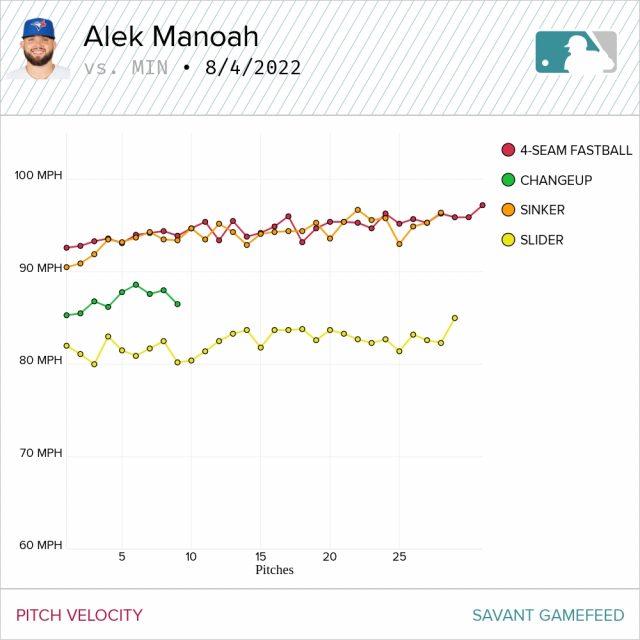Image resolution: width=640 pixels, height=640 pixels.
Task: Toggle the SINKER legend label
Action: coord(542,210)
